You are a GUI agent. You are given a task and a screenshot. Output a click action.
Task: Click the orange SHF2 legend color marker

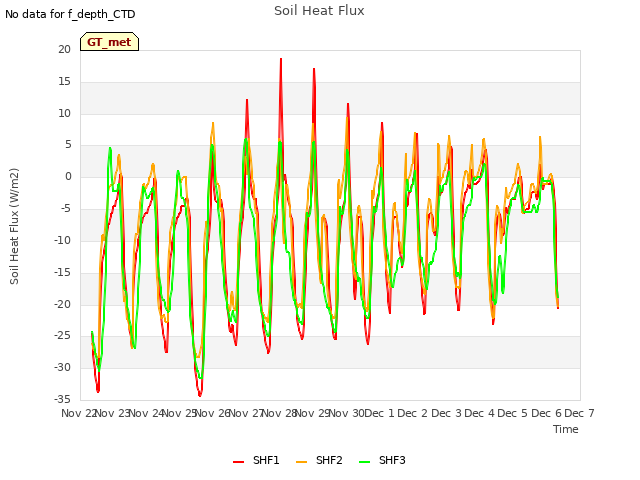click(x=301, y=462)
